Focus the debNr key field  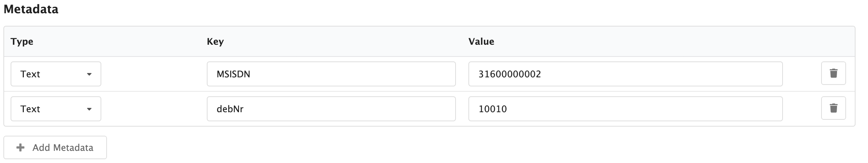coord(331,109)
